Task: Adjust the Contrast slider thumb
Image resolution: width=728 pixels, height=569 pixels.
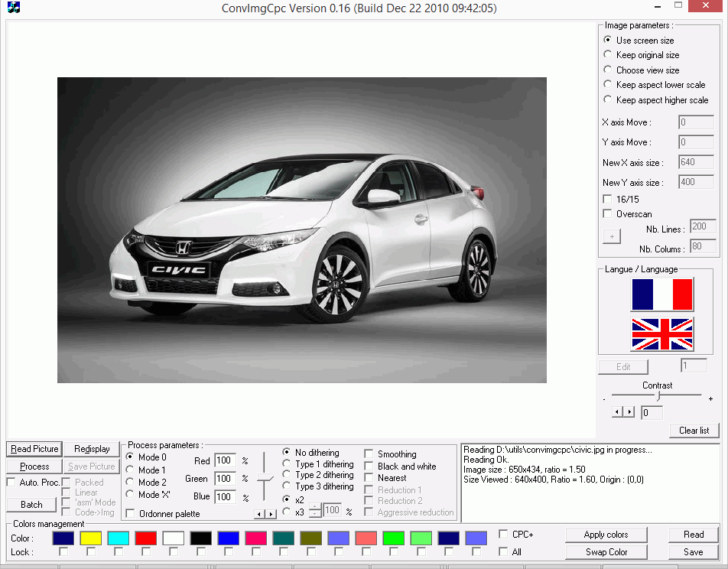Action: point(658,396)
